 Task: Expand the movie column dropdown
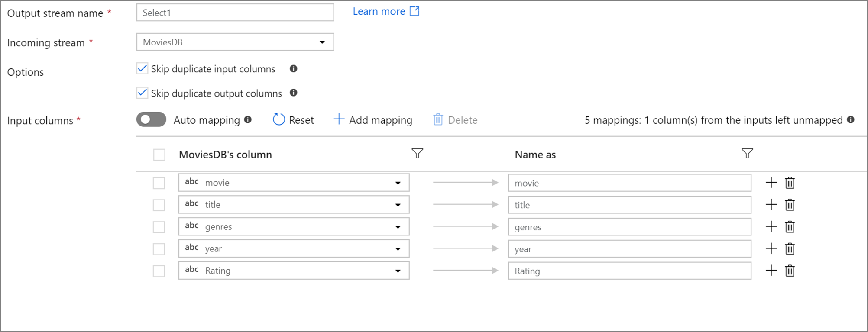(x=398, y=183)
